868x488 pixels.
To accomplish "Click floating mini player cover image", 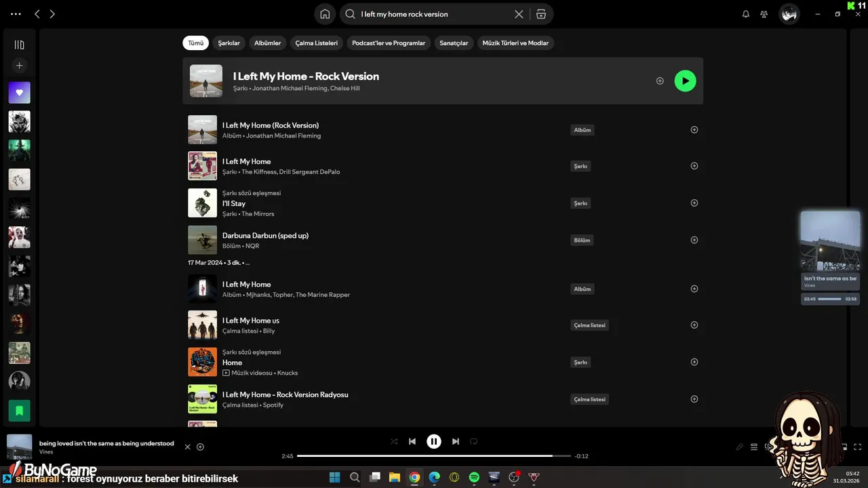I will pos(830,241).
